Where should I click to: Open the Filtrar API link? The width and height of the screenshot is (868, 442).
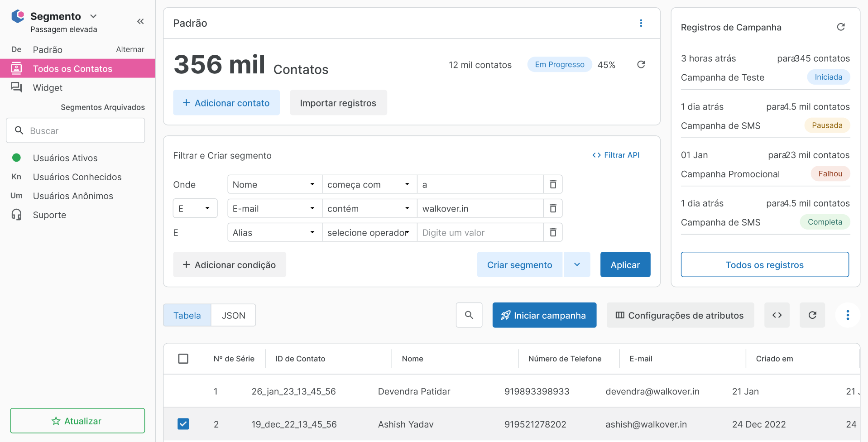[x=616, y=155]
